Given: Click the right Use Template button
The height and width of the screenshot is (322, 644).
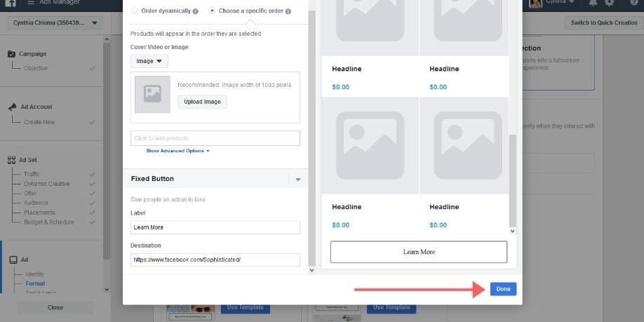Looking at the screenshot, I should point(391,307).
